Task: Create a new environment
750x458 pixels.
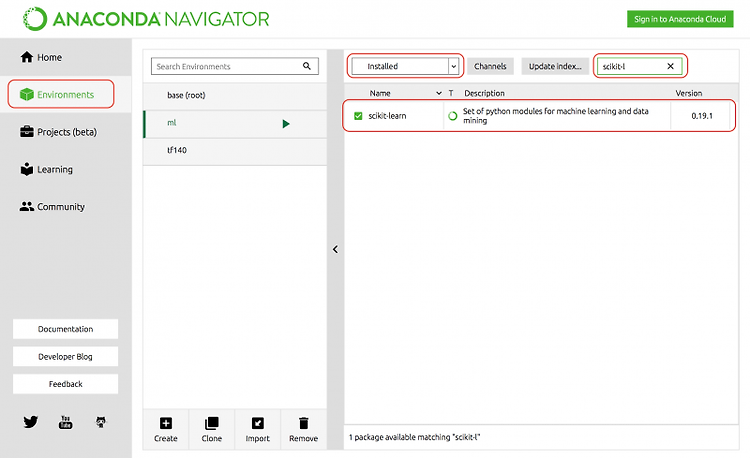Action: coord(165,429)
